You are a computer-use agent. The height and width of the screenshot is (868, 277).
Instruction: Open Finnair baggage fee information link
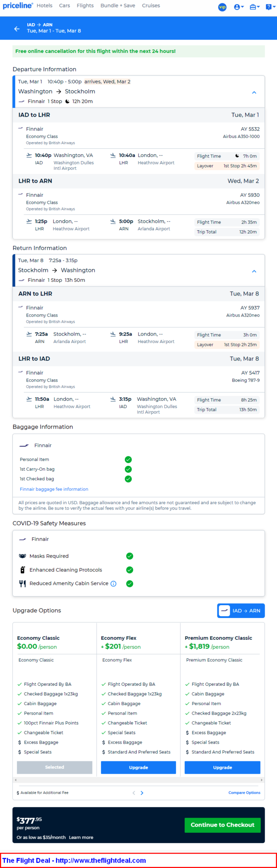coord(54,489)
